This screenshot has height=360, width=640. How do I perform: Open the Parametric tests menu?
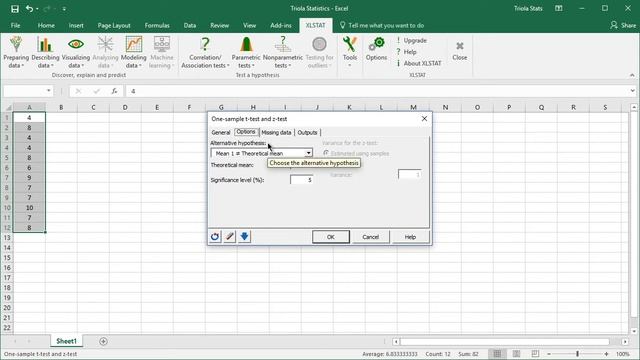[246, 52]
